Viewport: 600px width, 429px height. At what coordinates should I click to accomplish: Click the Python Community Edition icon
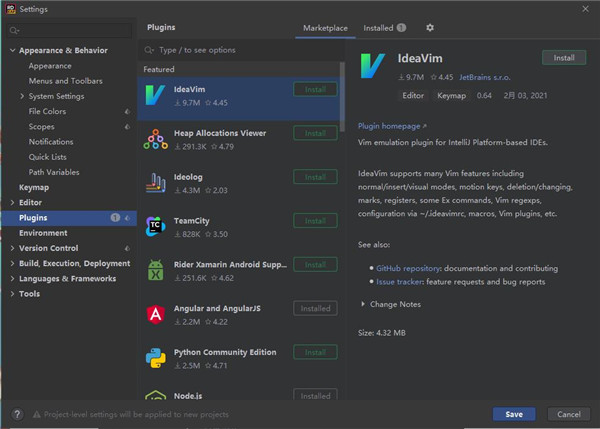[155, 358]
